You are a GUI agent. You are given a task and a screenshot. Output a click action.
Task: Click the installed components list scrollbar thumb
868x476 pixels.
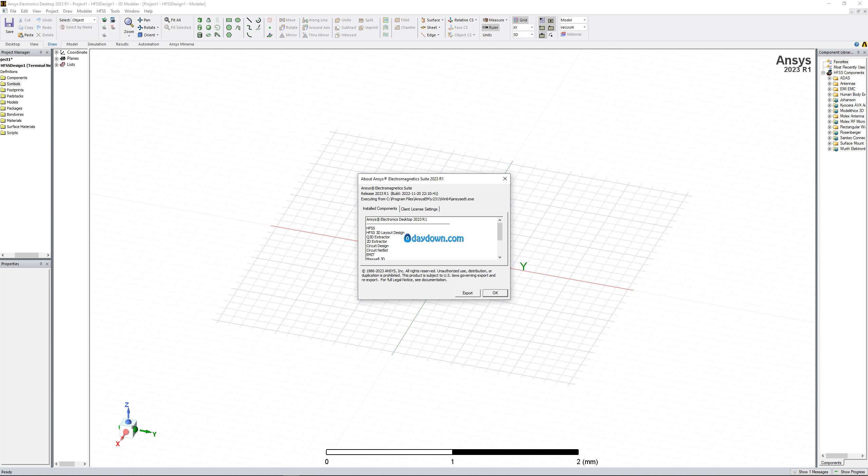(x=500, y=231)
